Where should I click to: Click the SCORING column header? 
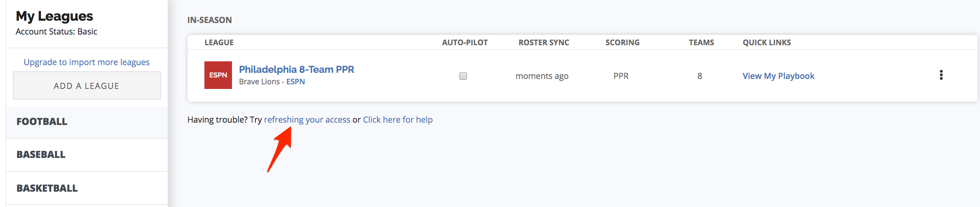[x=622, y=43]
